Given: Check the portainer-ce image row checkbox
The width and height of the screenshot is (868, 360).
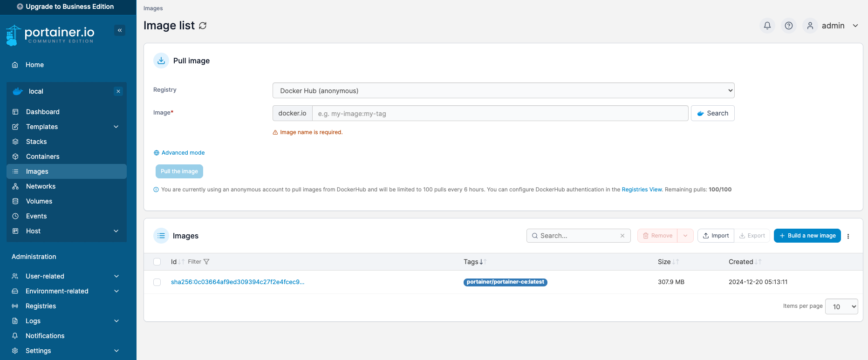Looking at the screenshot, I should coord(157,282).
